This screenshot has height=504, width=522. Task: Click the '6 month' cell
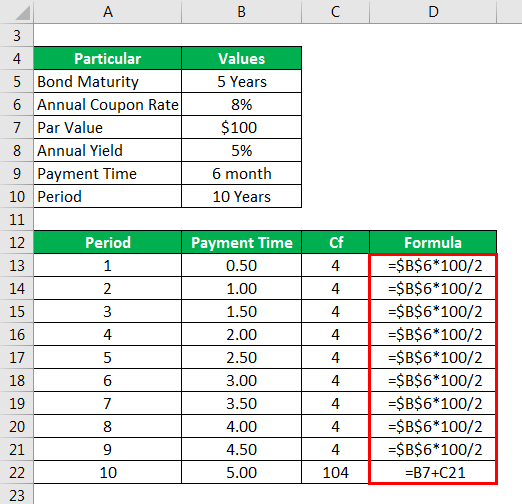(x=241, y=173)
